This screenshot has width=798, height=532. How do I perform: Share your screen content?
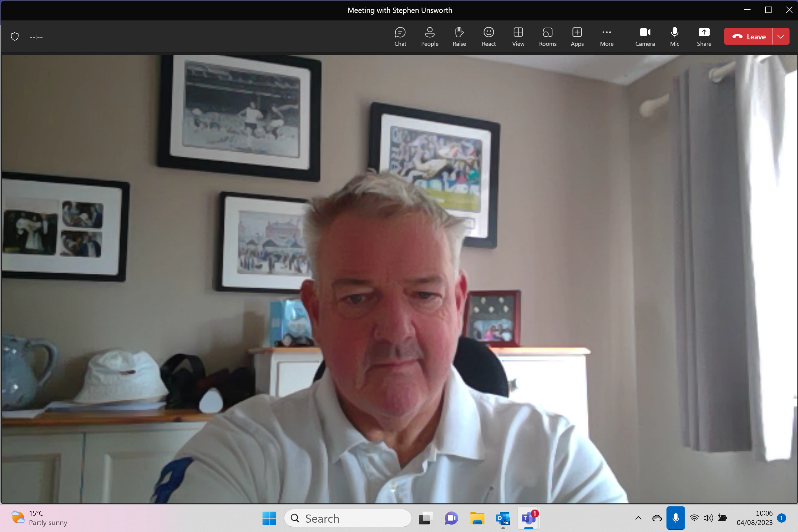(704, 36)
